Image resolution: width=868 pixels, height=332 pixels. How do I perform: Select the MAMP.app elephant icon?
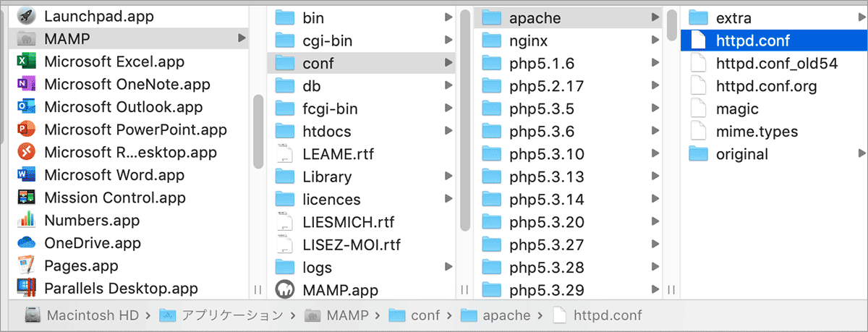coord(286,290)
